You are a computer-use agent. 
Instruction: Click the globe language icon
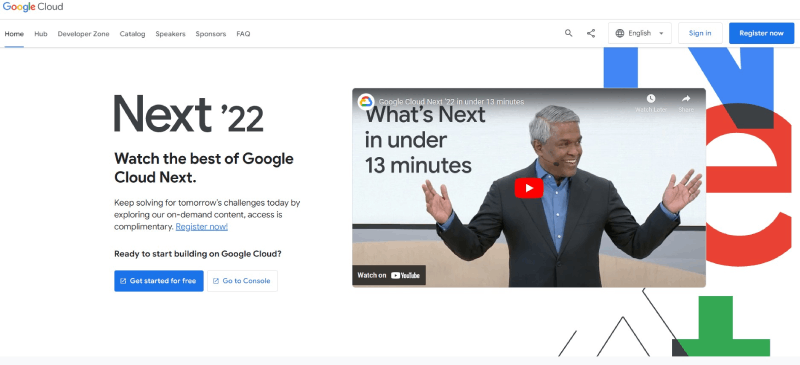(x=620, y=33)
